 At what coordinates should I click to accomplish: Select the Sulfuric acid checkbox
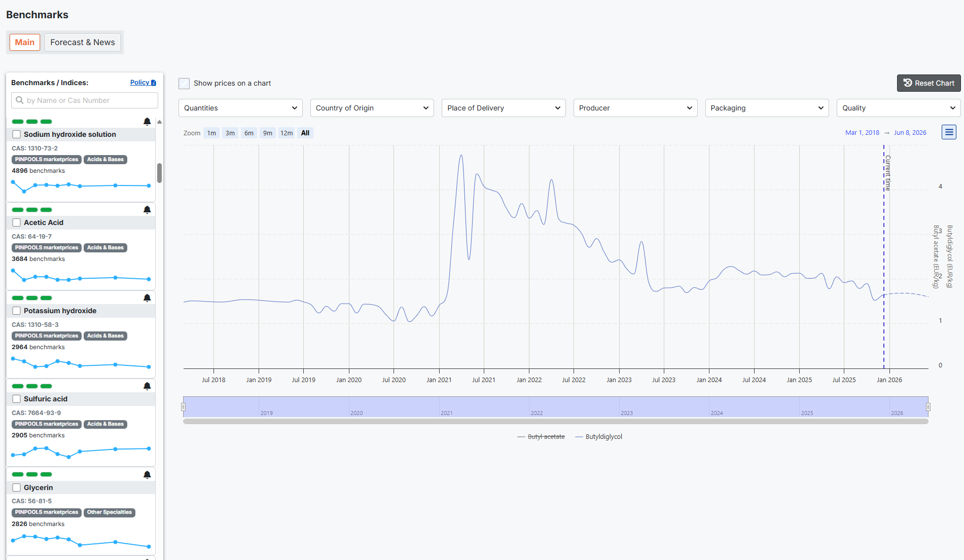[x=17, y=399]
